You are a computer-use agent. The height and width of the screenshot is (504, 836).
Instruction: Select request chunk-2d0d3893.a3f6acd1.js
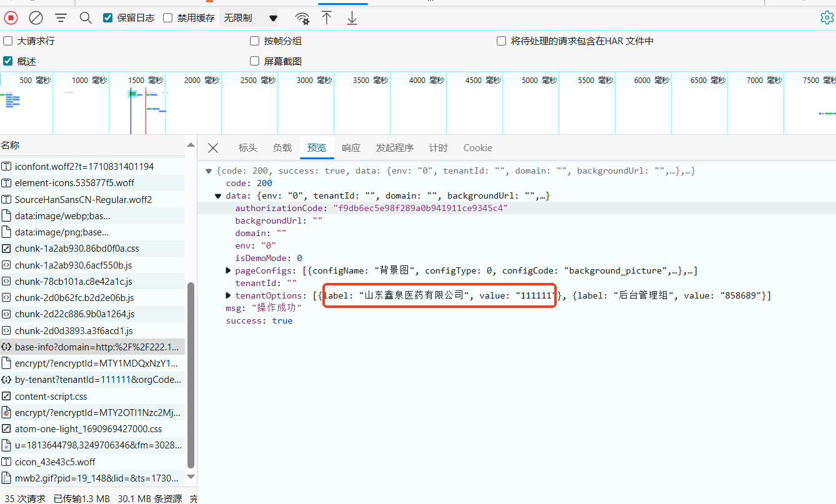pos(92,330)
